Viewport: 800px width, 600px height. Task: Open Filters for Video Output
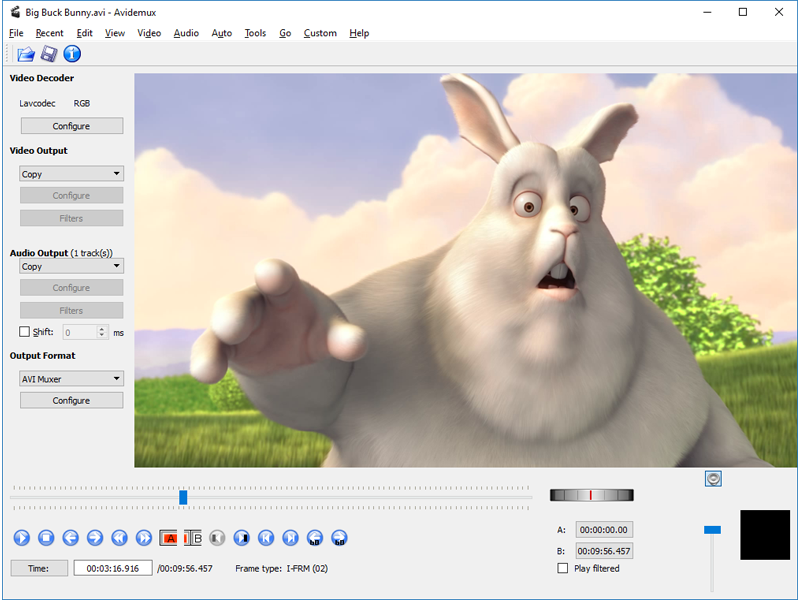coord(71,217)
